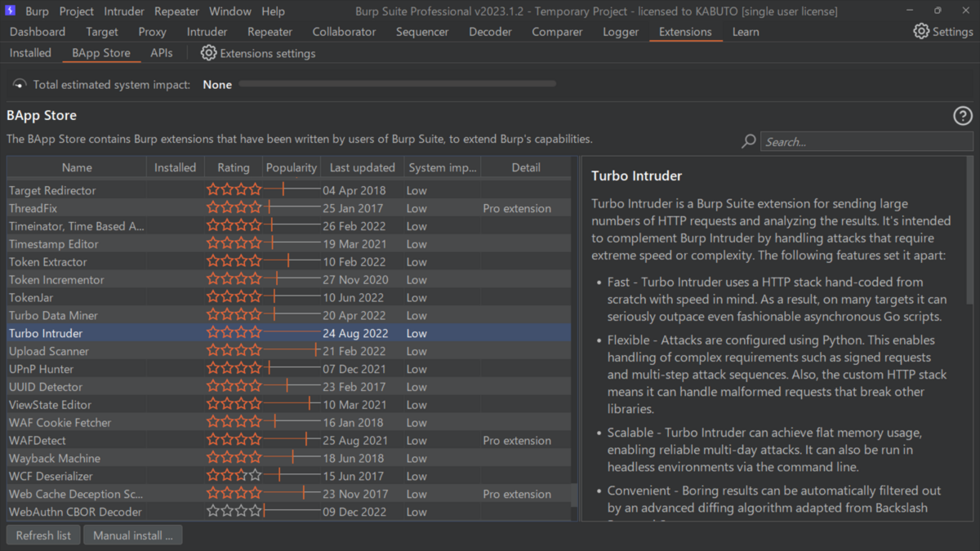Image resolution: width=980 pixels, height=551 pixels.
Task: Switch to the Installed tab
Action: (x=30, y=52)
